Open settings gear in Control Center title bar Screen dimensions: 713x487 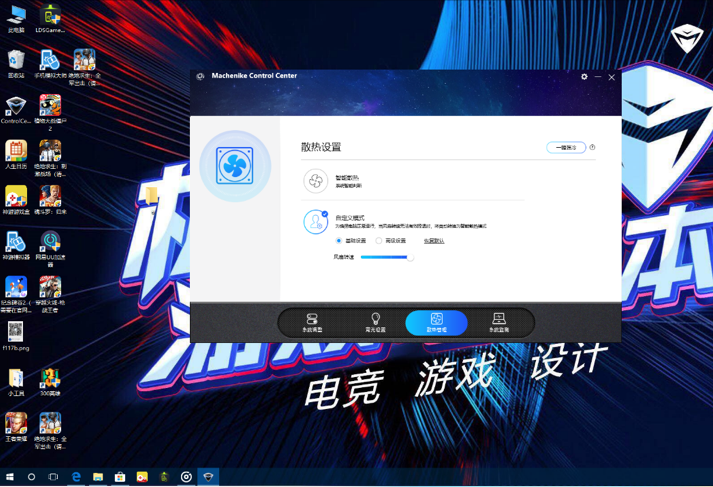[584, 77]
